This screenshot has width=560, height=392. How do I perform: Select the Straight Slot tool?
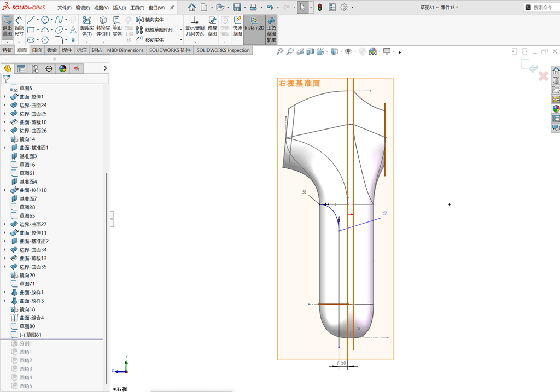[31, 39]
